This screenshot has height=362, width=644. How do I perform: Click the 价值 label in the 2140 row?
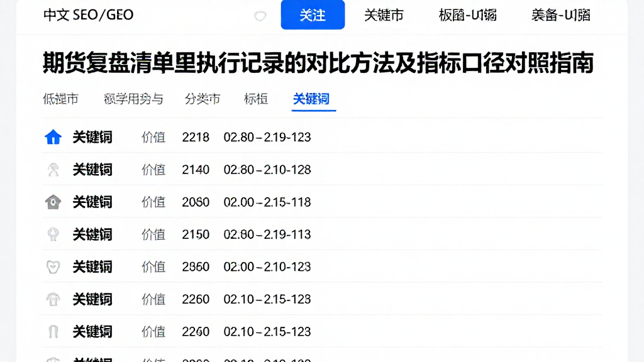coord(153,170)
